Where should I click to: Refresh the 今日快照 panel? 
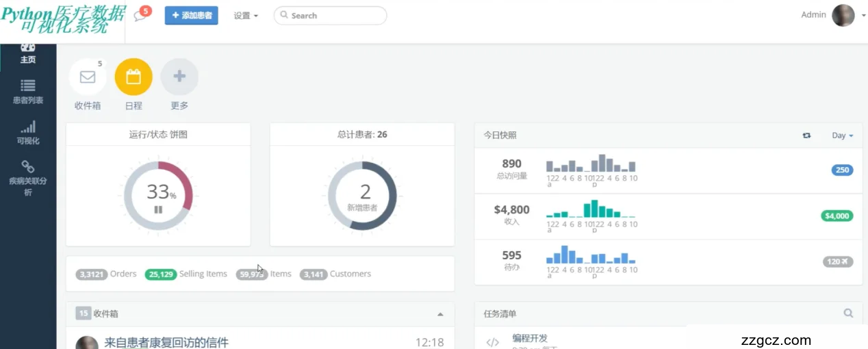806,135
